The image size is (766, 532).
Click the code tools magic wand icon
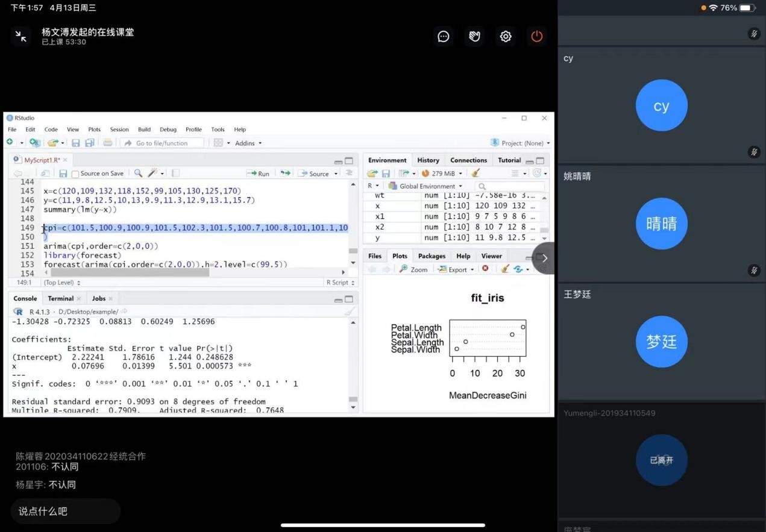[152, 173]
